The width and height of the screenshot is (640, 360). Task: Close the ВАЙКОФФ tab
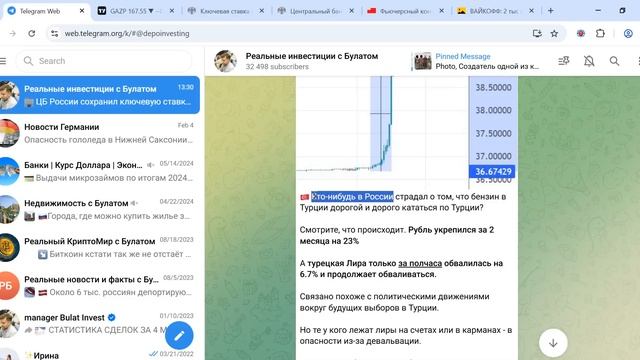click(531, 11)
